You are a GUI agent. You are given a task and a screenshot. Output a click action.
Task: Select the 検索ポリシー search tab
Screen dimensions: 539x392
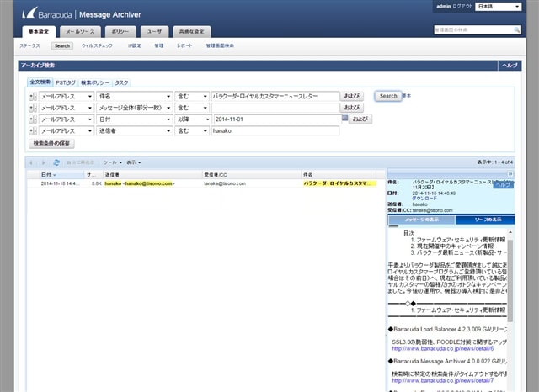[95, 82]
